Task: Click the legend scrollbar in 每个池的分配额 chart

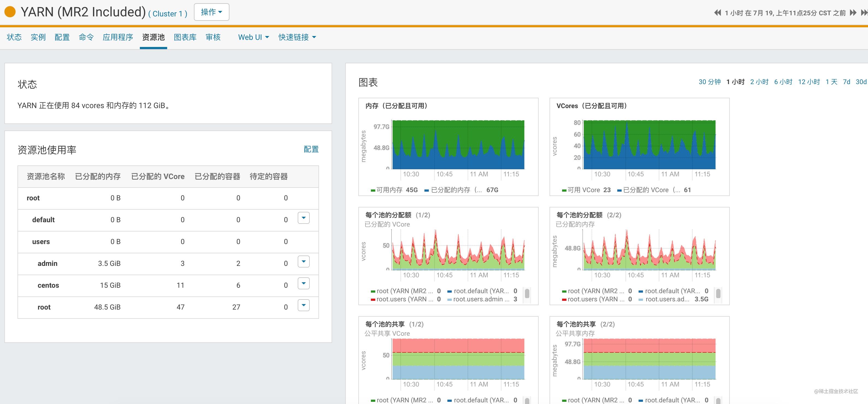Action: click(527, 294)
